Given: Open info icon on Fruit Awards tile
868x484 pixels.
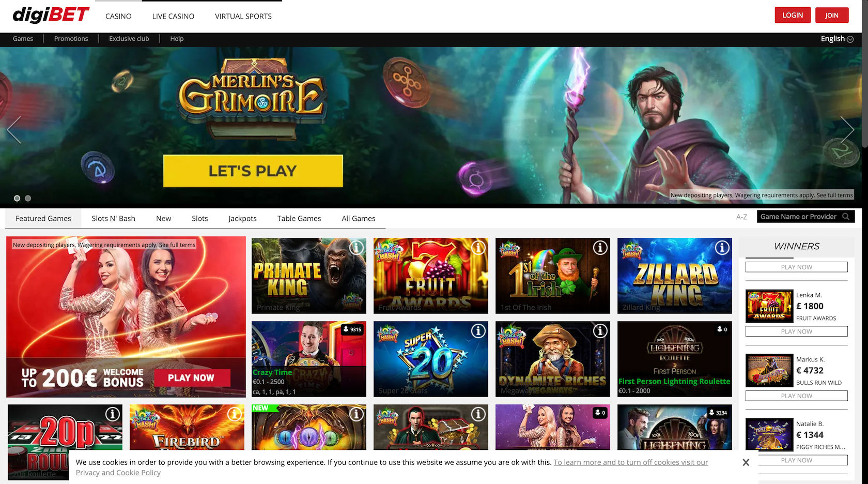Looking at the screenshot, I should coord(478,248).
